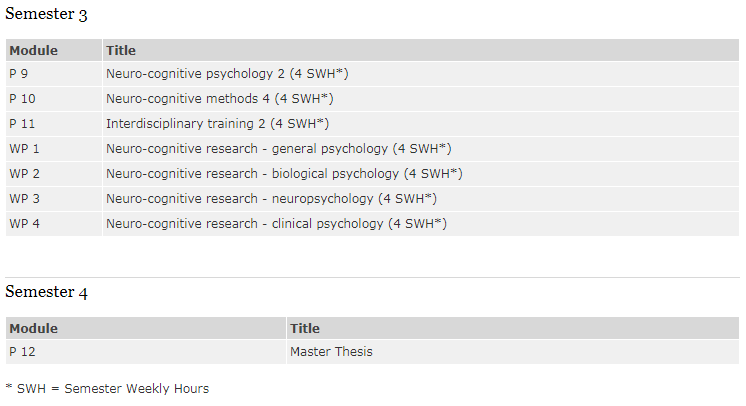Image resolution: width=746 pixels, height=406 pixels.
Task: Select the WP 1 module cell
Action: pyautogui.click(x=24, y=149)
